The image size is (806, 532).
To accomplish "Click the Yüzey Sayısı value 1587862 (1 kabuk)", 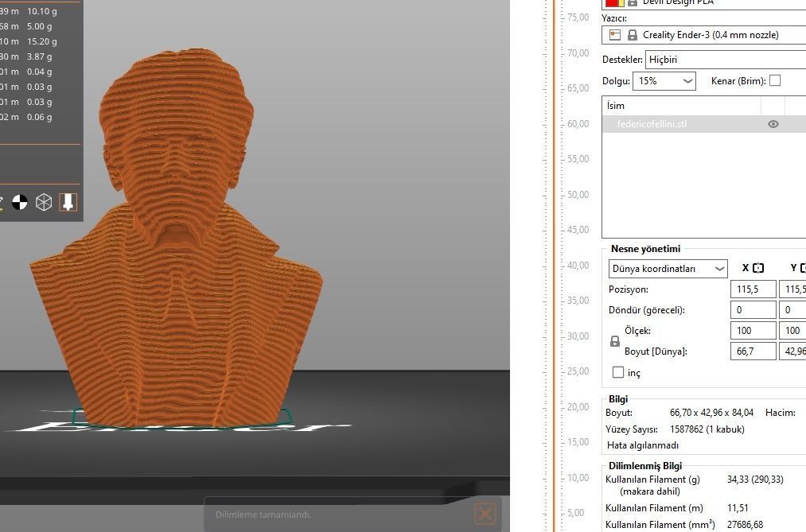I will (x=707, y=429).
